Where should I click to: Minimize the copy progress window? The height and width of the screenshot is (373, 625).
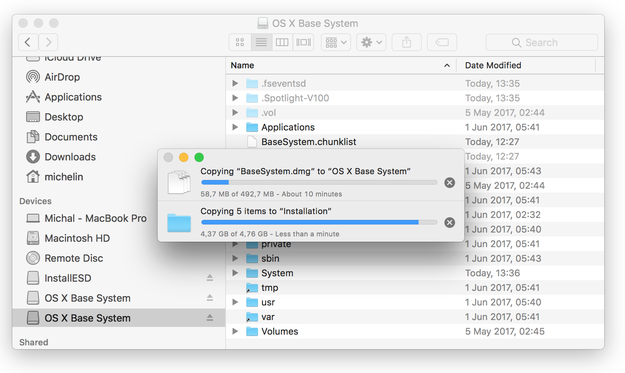(183, 157)
